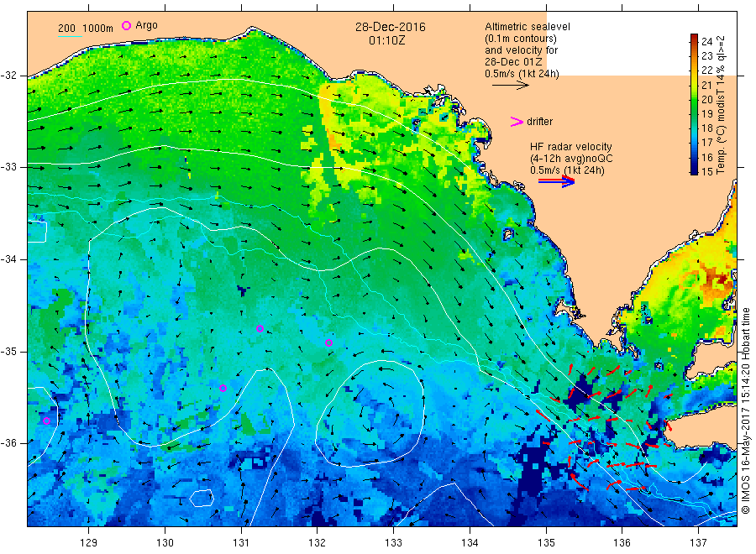Click the latitude axis label '-34'
The height and width of the screenshot is (554, 756).
pos(8,259)
